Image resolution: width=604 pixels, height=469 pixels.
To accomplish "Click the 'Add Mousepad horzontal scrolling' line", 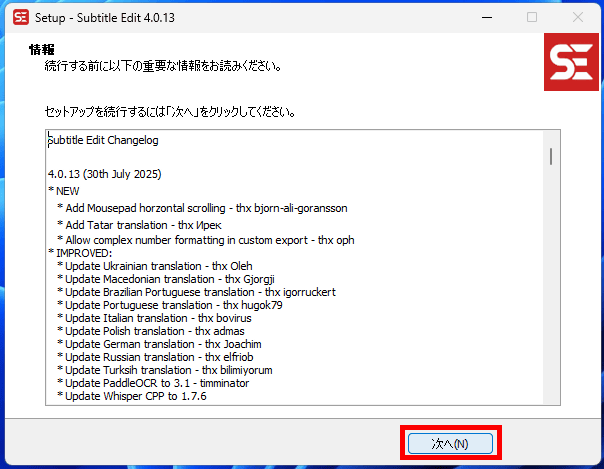I will pos(202,208).
